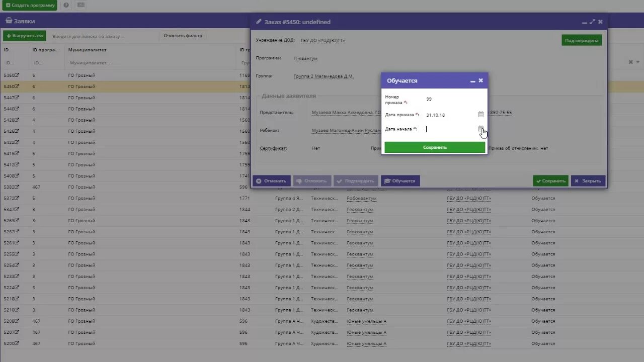Click the Подтверждена status button
The height and width of the screenshot is (362, 644).
coord(582,40)
